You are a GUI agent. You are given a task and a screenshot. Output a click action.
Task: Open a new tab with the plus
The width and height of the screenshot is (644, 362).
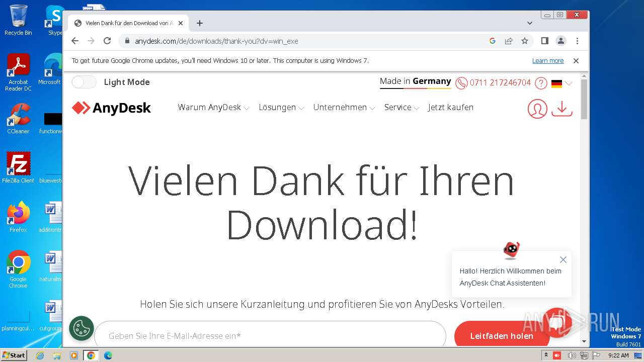pyautogui.click(x=200, y=23)
